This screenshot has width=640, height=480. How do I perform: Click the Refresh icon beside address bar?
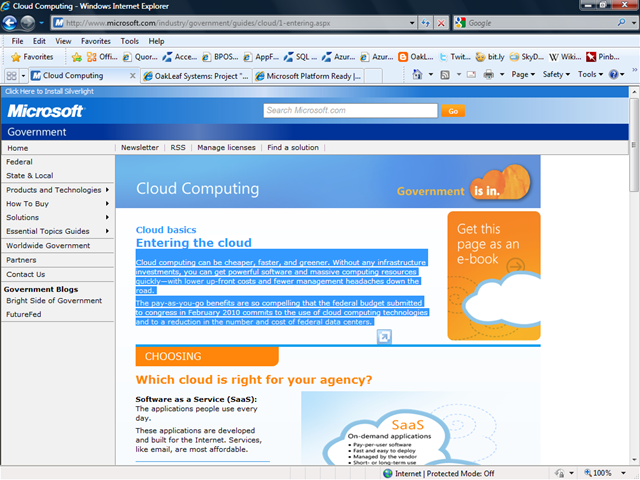(x=425, y=23)
